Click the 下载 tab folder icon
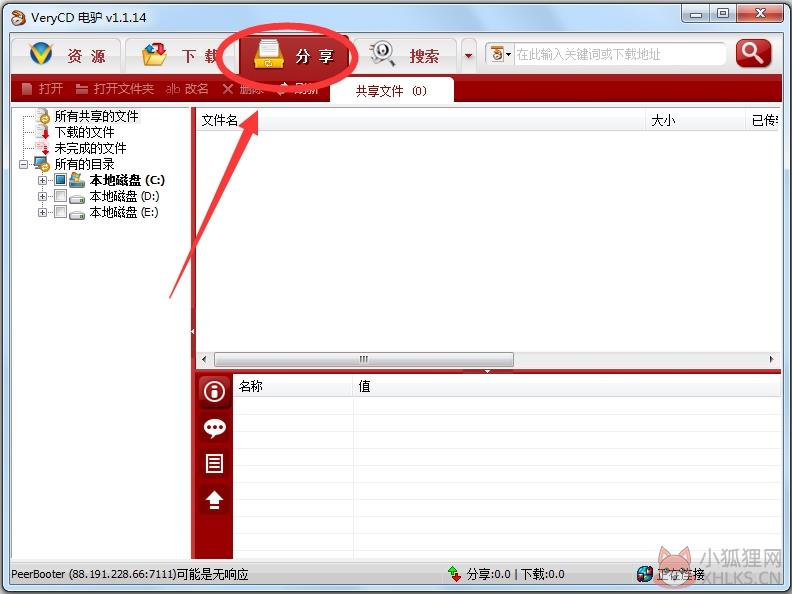 click(x=155, y=54)
